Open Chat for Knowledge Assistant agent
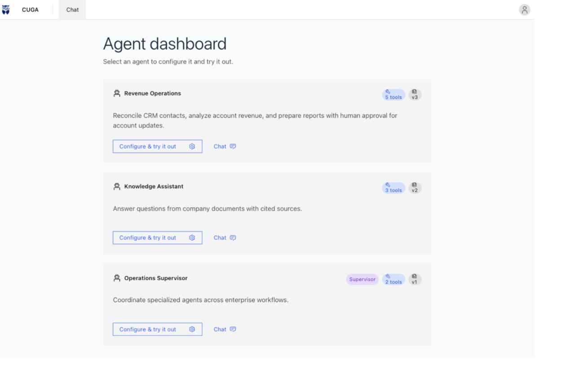588x392 pixels. tap(225, 238)
